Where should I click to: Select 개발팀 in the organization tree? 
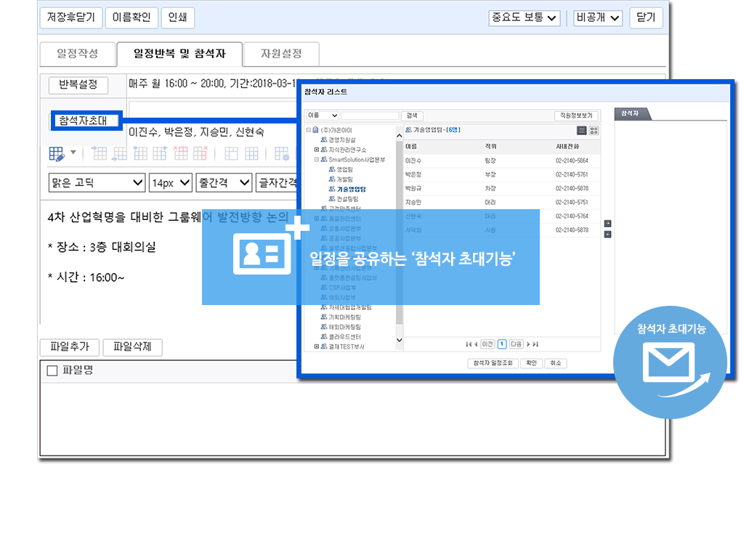coord(344,179)
